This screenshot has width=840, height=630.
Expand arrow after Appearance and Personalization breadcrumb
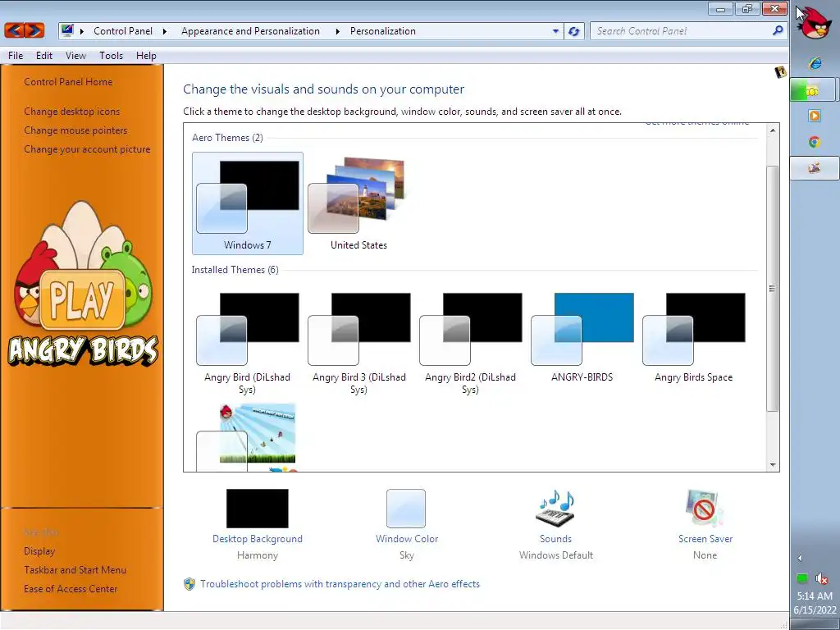coord(337,31)
